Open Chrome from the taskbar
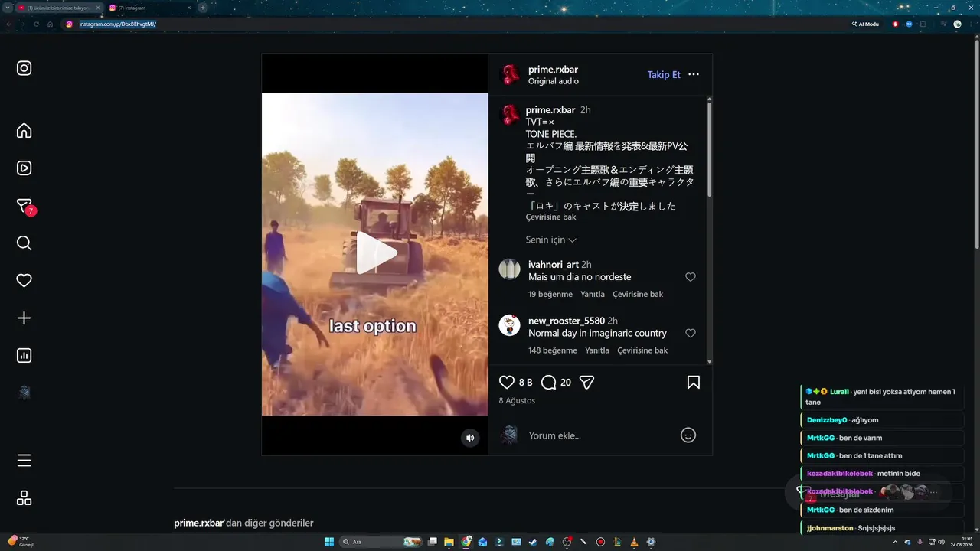The width and height of the screenshot is (980, 551). [x=466, y=542]
